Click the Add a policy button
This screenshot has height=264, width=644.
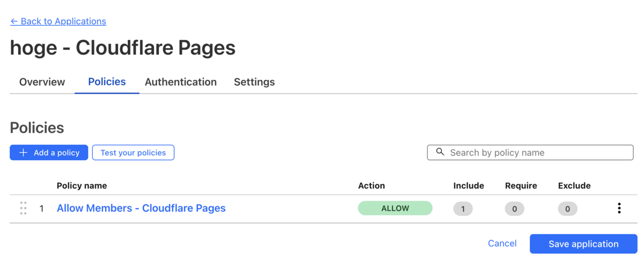(49, 153)
